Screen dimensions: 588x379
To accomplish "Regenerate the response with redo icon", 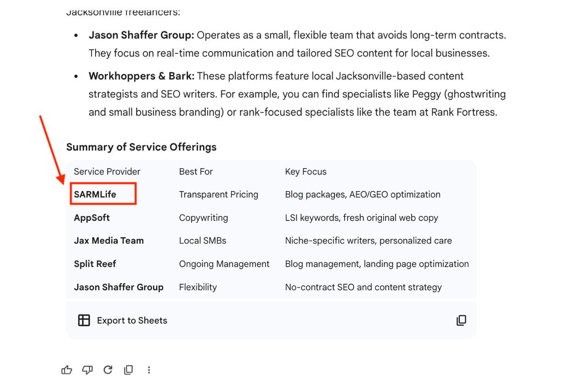I will tap(108, 370).
